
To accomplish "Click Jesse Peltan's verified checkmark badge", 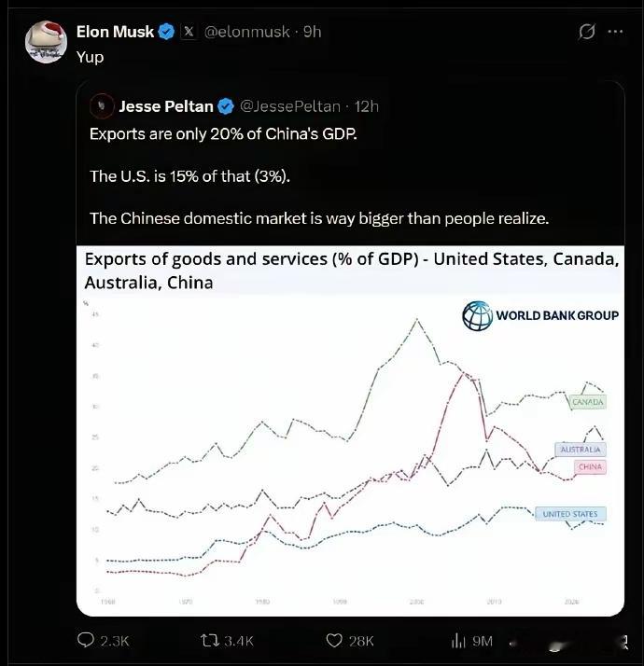I will coord(226,105).
